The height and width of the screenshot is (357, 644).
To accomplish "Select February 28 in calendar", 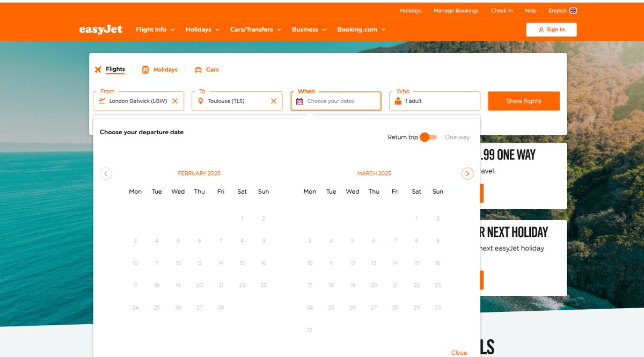I will [x=221, y=308].
